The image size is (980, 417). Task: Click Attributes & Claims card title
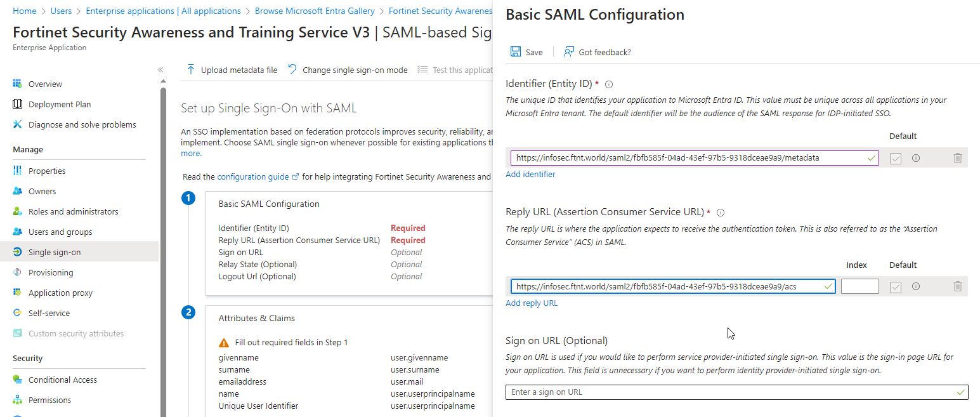point(257,319)
